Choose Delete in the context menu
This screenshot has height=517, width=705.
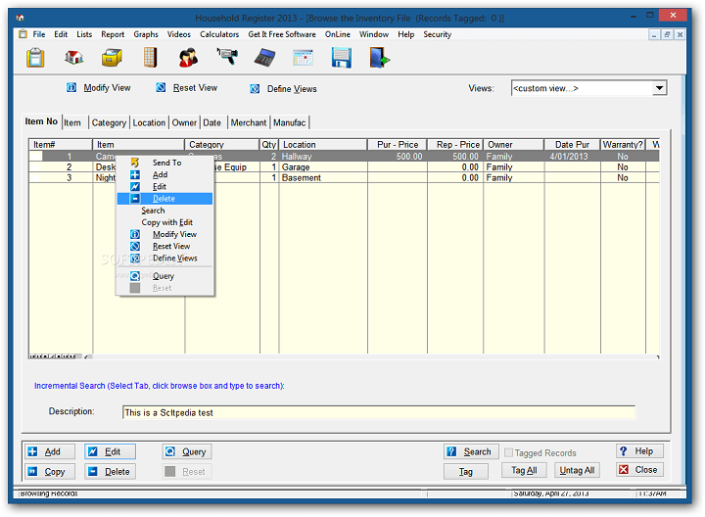click(x=164, y=199)
